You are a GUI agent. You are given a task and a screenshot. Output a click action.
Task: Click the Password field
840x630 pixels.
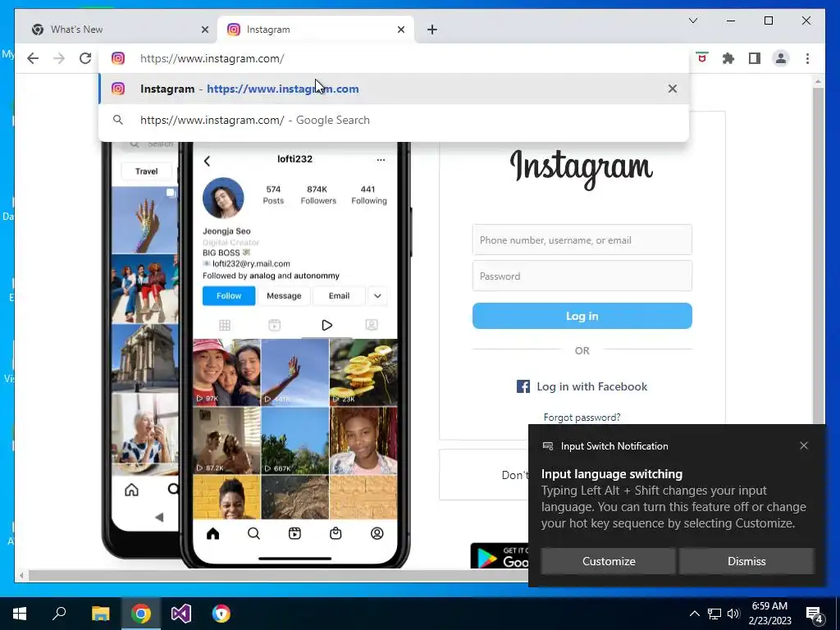click(582, 276)
